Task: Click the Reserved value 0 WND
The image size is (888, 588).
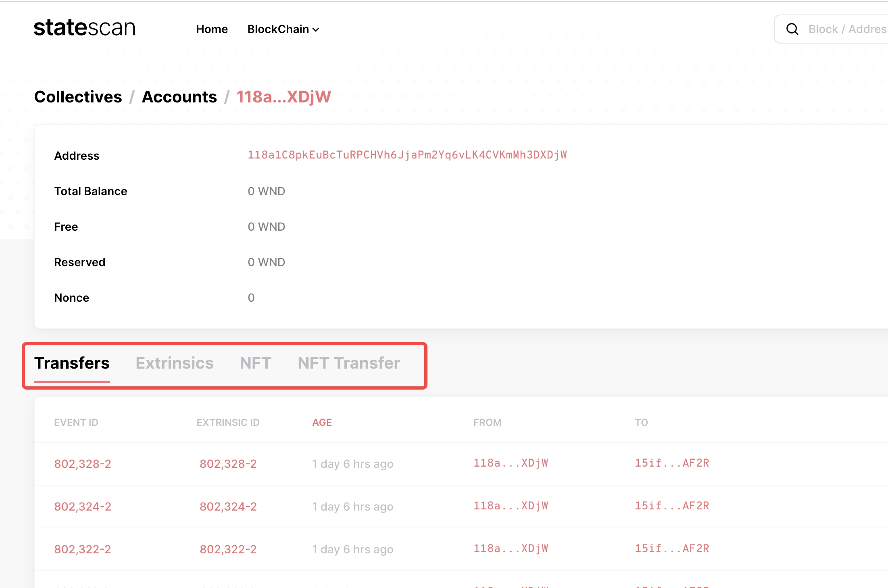Action: point(267,262)
